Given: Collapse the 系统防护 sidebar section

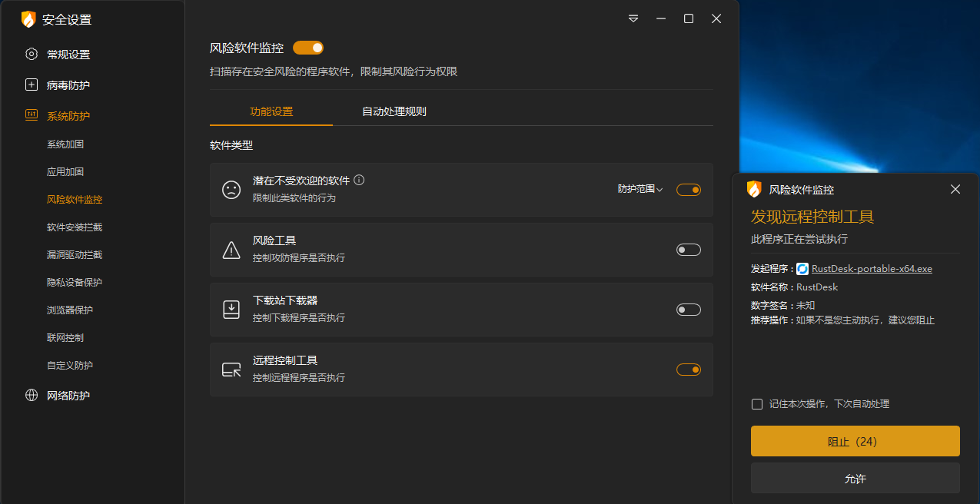Looking at the screenshot, I should pos(68,116).
